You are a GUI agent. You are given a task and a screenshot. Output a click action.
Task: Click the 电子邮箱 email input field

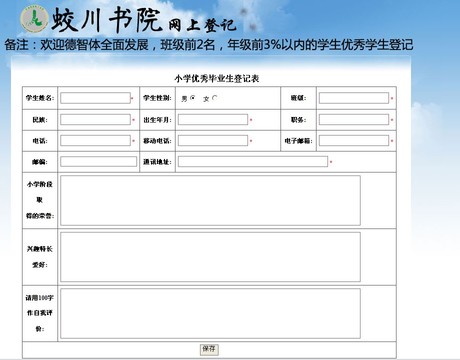point(354,141)
